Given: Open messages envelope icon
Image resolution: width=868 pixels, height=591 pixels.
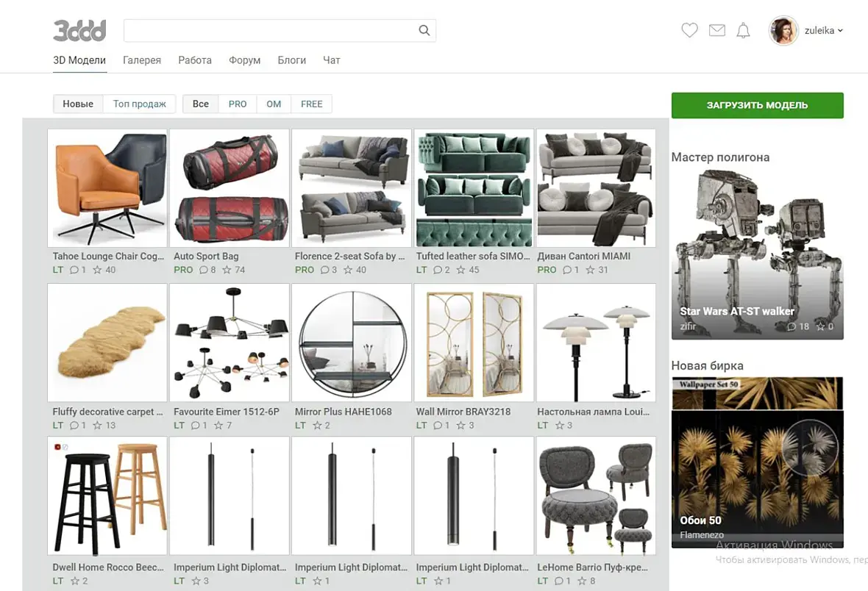Looking at the screenshot, I should pos(717,30).
